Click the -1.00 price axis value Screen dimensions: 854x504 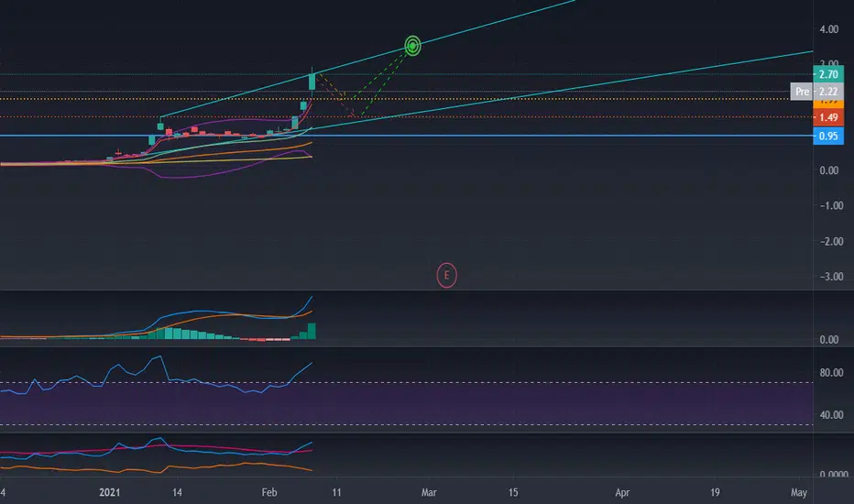831,205
